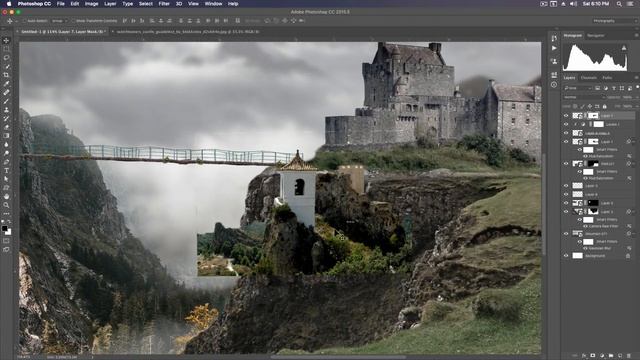Click the Edit in Quick Mask Mode icon
Screen dimensions: 640x360
click(6, 241)
